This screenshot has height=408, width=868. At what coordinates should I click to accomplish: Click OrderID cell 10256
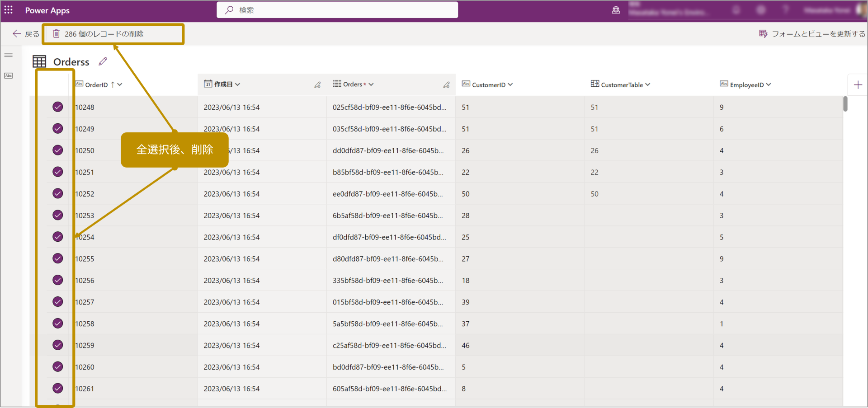click(x=85, y=281)
